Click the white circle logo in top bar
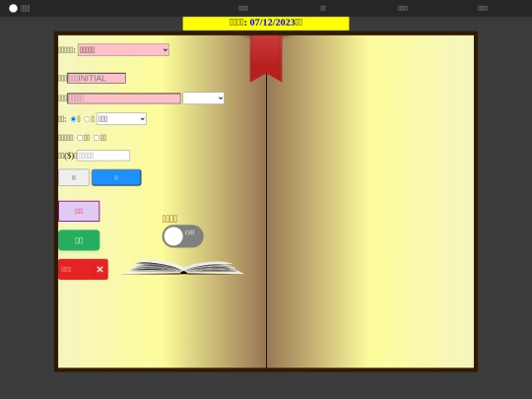Screen dimensions: 532x399 tap(13, 9)
